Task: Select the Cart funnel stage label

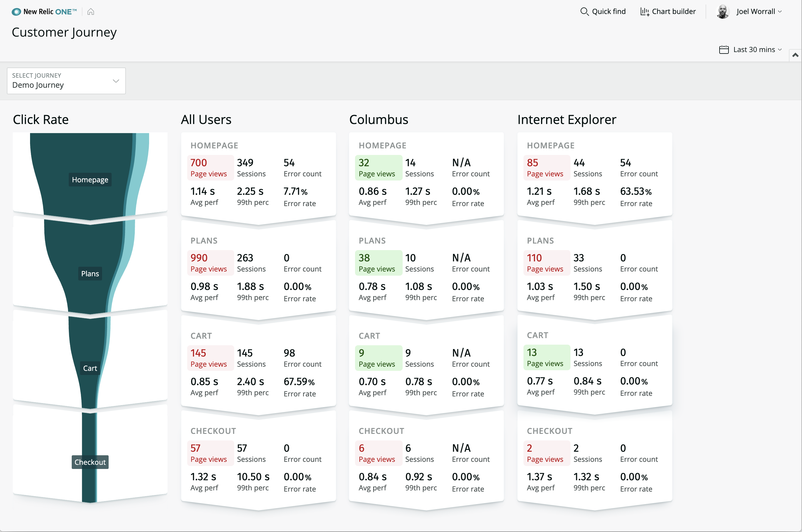Action: click(90, 368)
